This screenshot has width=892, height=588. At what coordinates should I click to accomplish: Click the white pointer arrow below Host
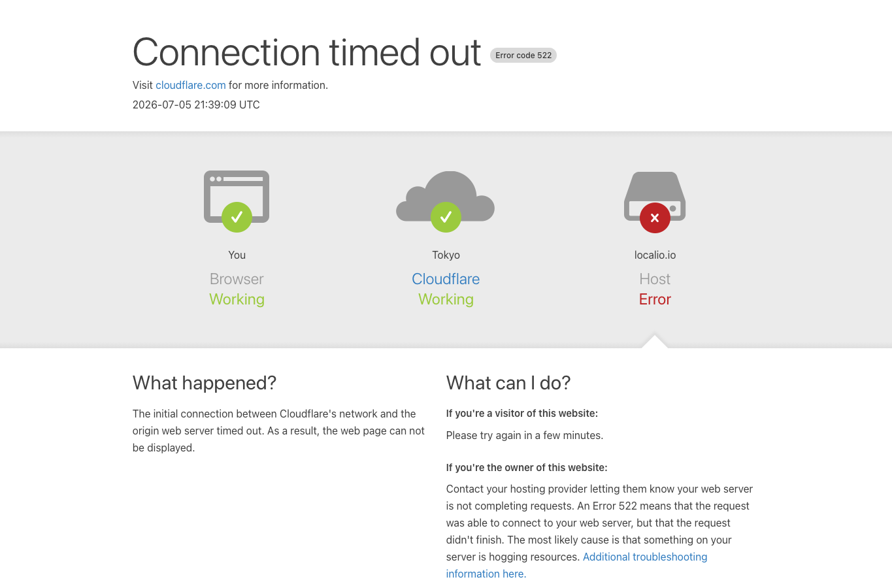(655, 342)
